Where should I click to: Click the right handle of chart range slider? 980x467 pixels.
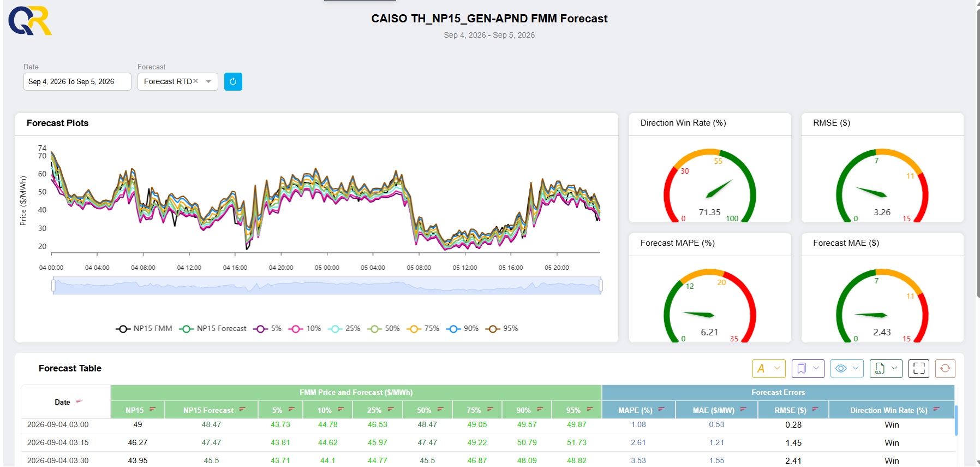tap(601, 286)
